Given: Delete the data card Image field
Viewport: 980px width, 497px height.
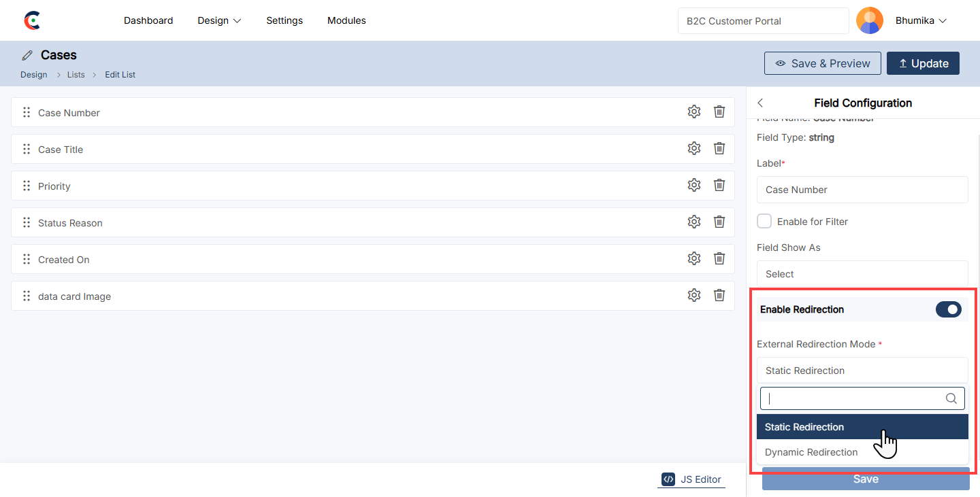Looking at the screenshot, I should coord(719,296).
